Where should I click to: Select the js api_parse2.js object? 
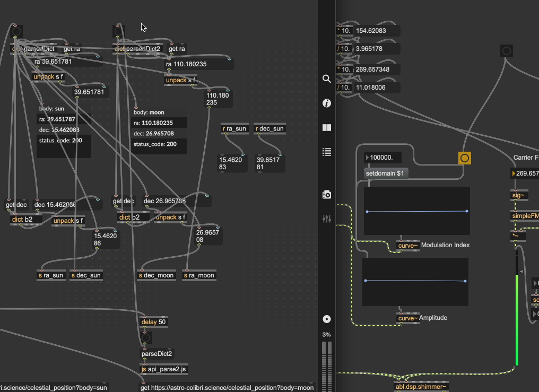tap(164, 369)
